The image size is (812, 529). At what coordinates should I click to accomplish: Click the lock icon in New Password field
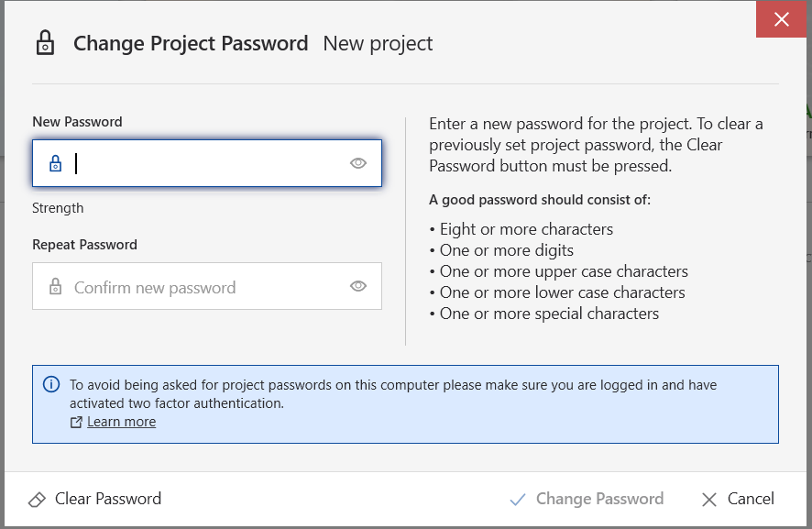click(x=55, y=164)
